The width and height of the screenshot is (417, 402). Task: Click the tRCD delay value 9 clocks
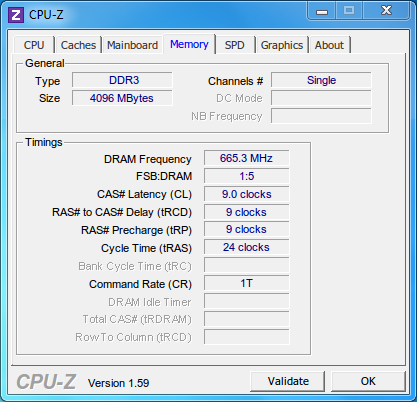tap(247, 212)
